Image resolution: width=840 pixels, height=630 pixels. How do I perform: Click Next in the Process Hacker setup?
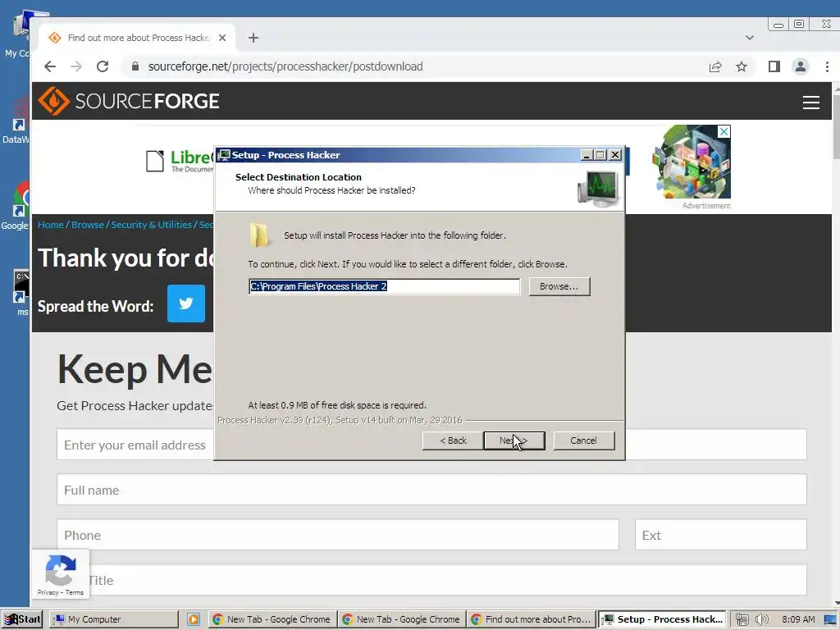coord(514,441)
